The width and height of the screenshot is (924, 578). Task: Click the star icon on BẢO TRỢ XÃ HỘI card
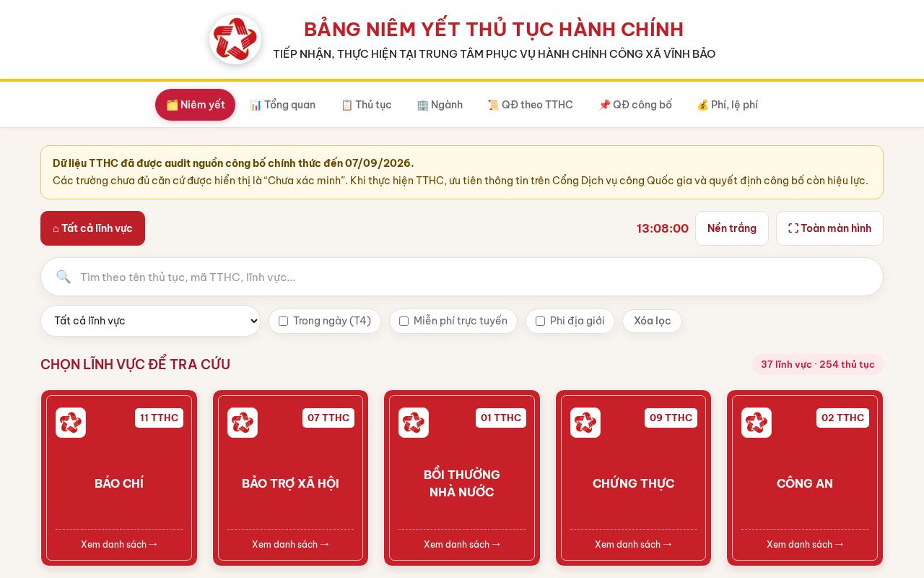(243, 423)
